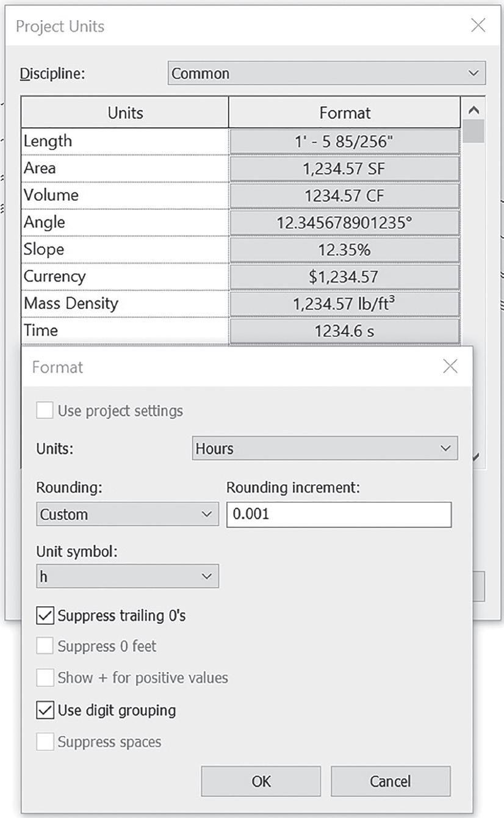Image resolution: width=504 pixels, height=818 pixels.
Task: Click the Rounding increment field
Action: (339, 515)
